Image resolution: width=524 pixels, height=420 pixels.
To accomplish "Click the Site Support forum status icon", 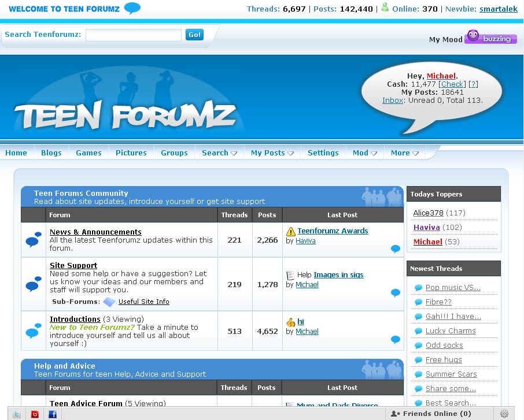I will click(34, 284).
